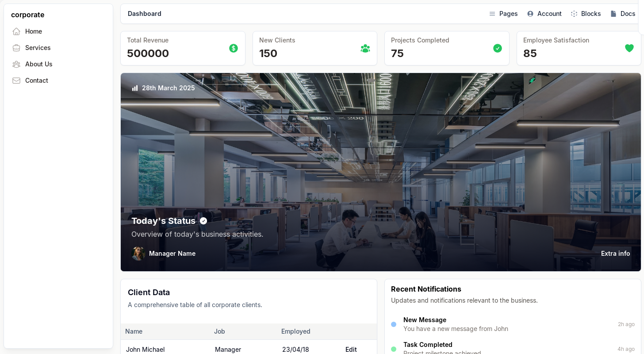Screen dimensions: 644x354
Task: Click the Contact envelope icon
Action: (16, 81)
